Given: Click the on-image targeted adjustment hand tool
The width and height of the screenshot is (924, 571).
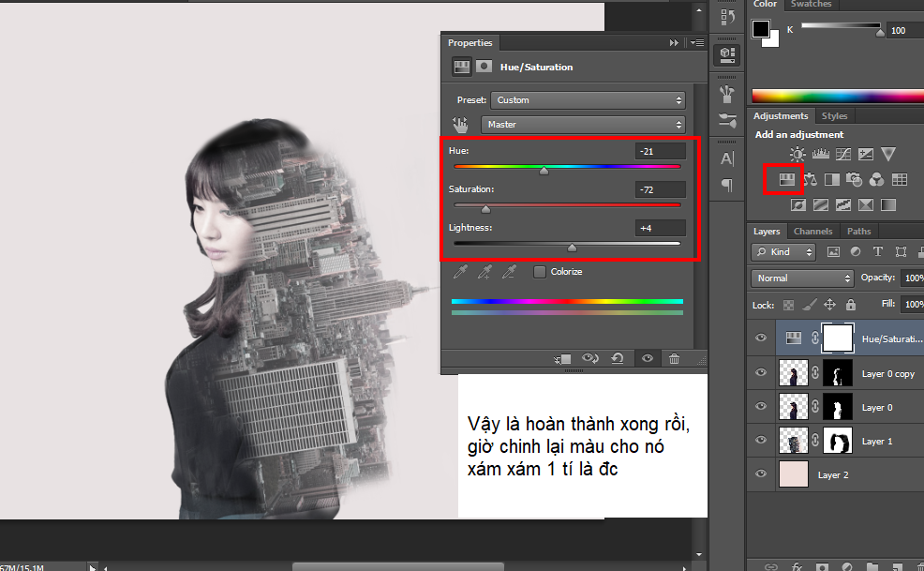Looking at the screenshot, I should pos(460,125).
